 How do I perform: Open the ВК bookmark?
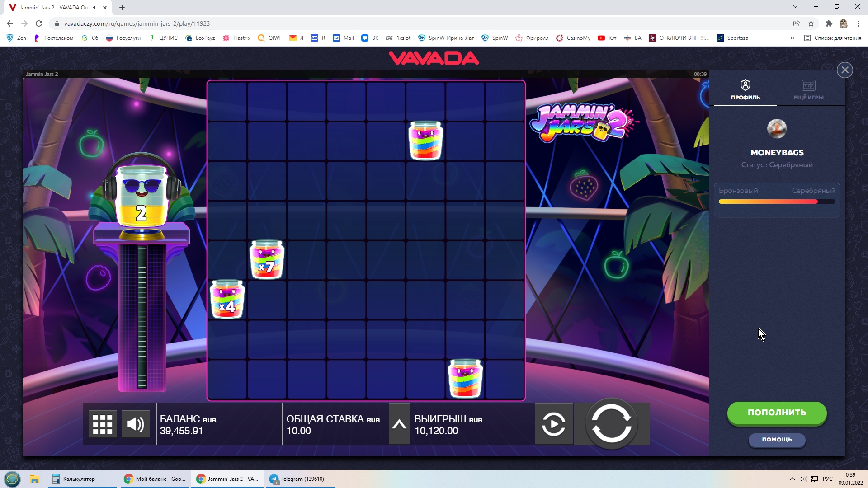tap(370, 38)
